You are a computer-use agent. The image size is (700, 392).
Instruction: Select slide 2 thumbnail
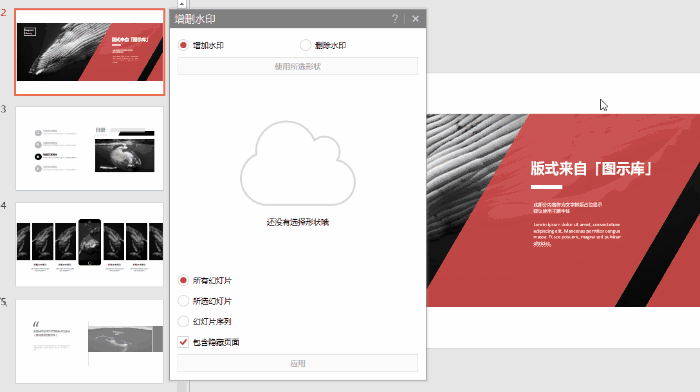[90, 52]
